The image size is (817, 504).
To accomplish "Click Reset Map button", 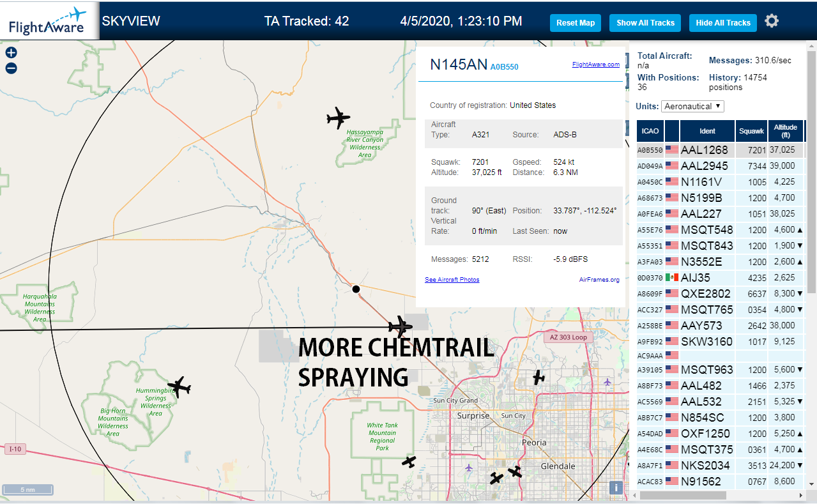I will click(x=575, y=23).
